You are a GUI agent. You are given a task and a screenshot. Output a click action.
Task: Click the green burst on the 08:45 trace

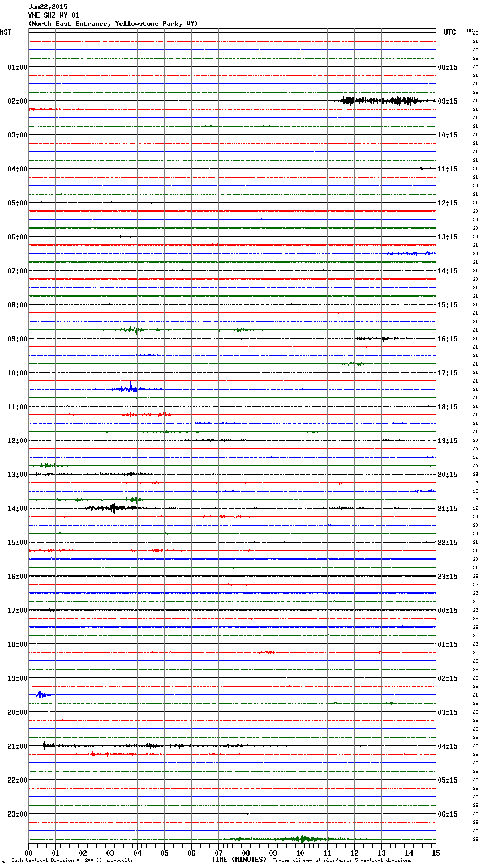coord(134,329)
